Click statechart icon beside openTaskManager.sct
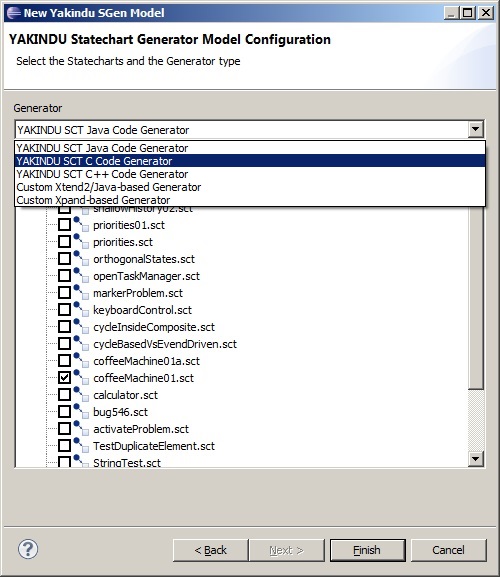This screenshot has height=577, width=500. [81, 275]
